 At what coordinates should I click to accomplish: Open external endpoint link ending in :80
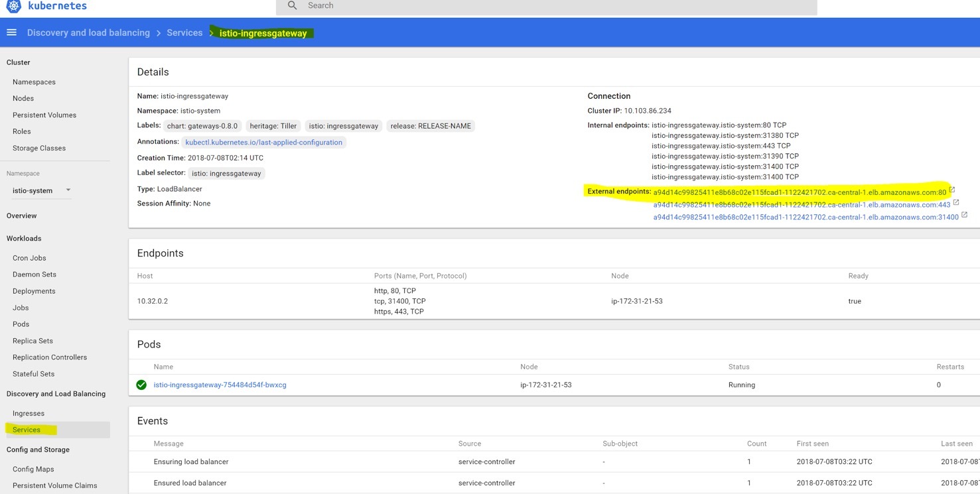tap(800, 192)
